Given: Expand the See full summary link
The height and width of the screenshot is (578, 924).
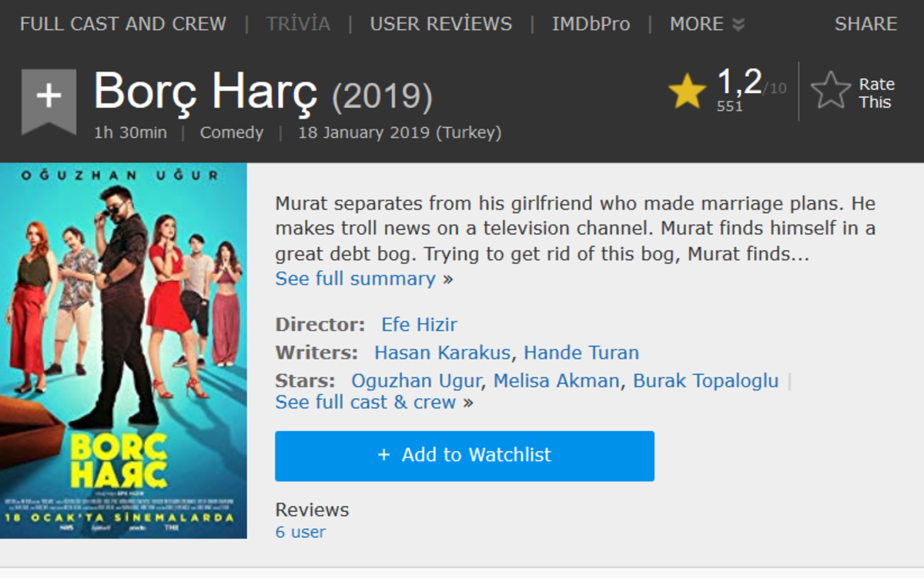Looking at the screenshot, I should (x=356, y=279).
